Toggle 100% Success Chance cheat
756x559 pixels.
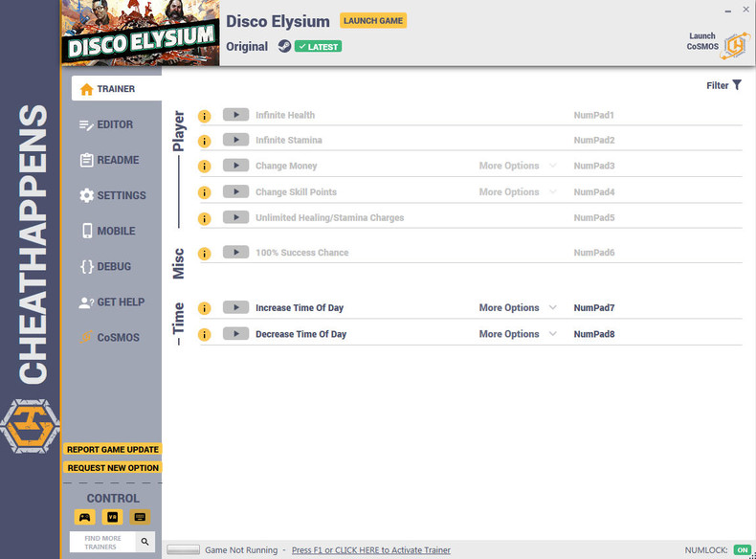[235, 253]
